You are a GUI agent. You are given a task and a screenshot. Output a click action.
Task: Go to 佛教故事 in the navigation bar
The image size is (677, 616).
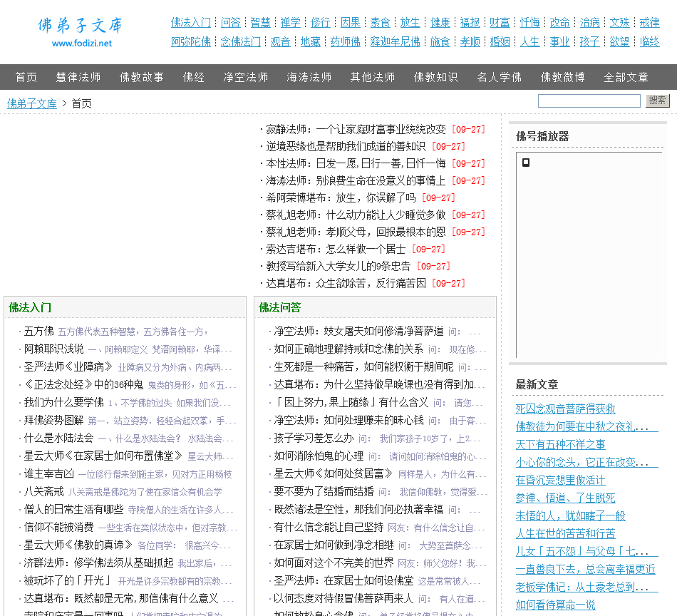click(142, 77)
